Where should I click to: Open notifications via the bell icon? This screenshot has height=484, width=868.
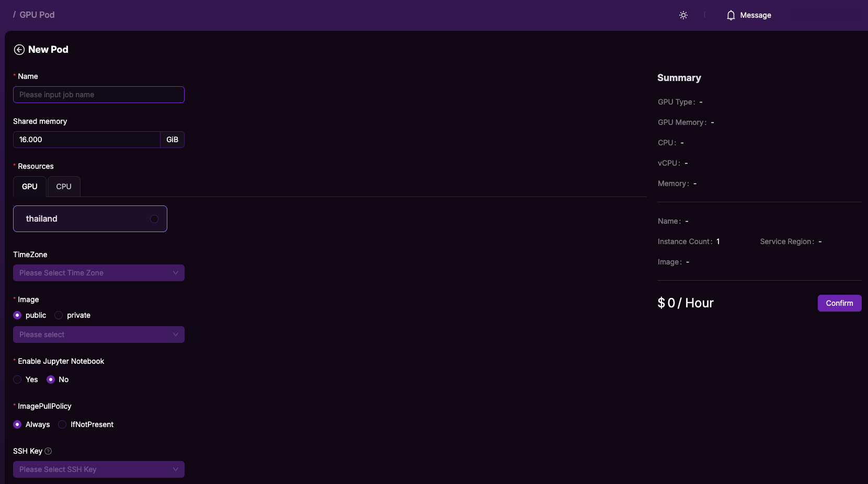coord(730,15)
